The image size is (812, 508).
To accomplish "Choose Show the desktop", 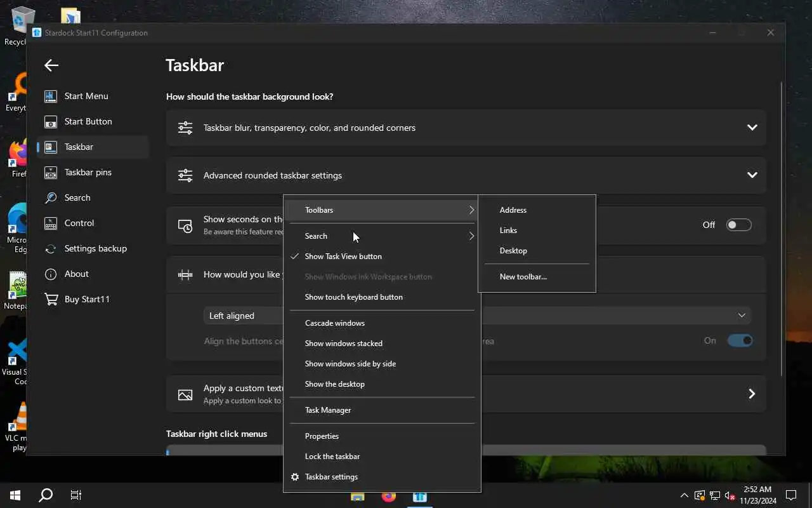I will pyautogui.click(x=382, y=384).
